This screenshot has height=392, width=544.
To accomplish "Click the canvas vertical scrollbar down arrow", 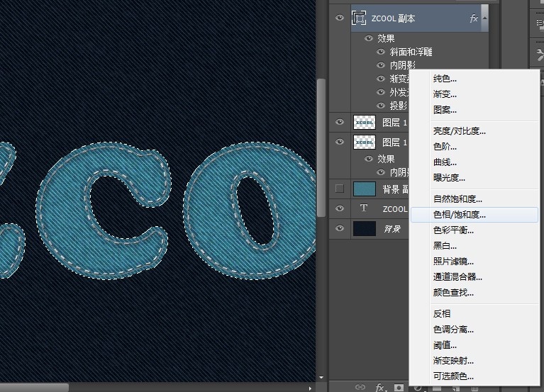I will (321, 378).
